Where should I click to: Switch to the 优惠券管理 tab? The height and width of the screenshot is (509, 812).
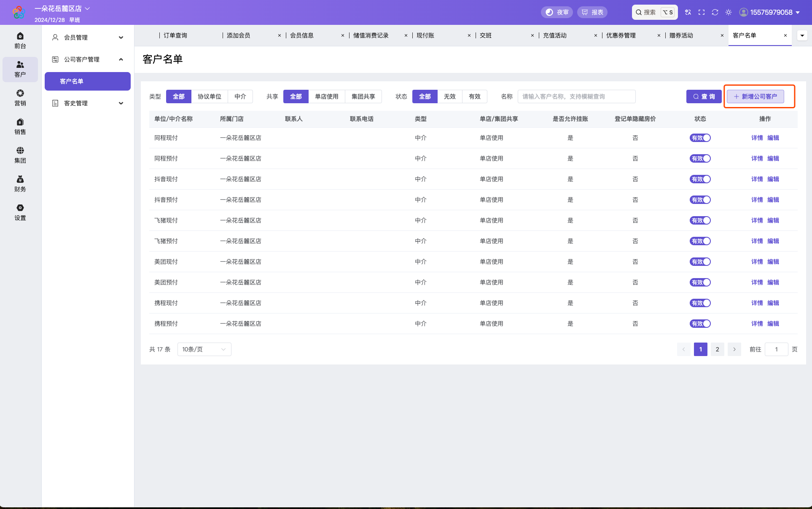pyautogui.click(x=621, y=35)
